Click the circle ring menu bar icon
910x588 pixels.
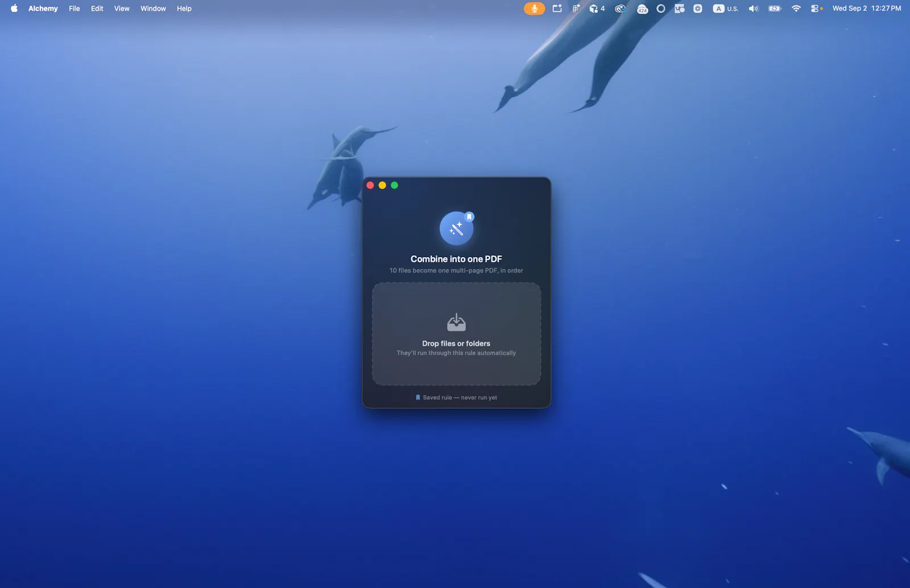[x=661, y=9]
